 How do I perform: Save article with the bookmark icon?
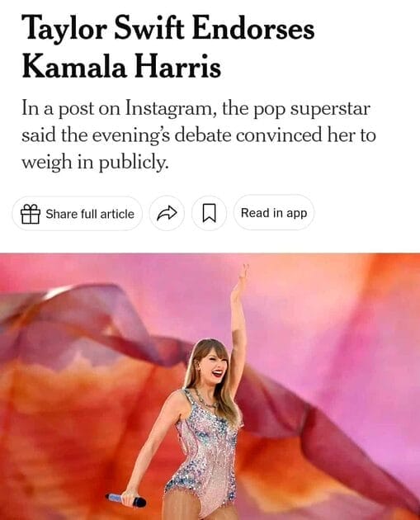(209, 213)
